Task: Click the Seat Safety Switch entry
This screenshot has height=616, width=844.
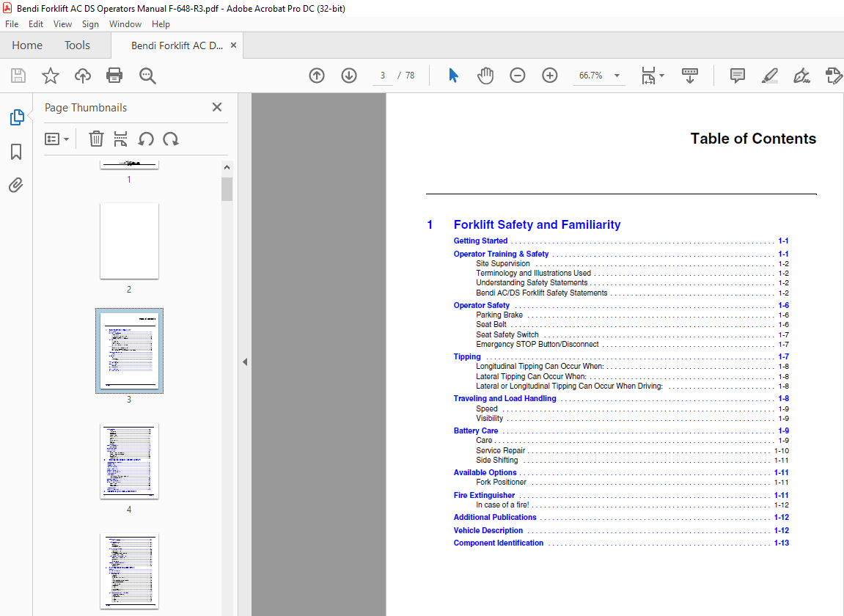Action: pos(507,334)
